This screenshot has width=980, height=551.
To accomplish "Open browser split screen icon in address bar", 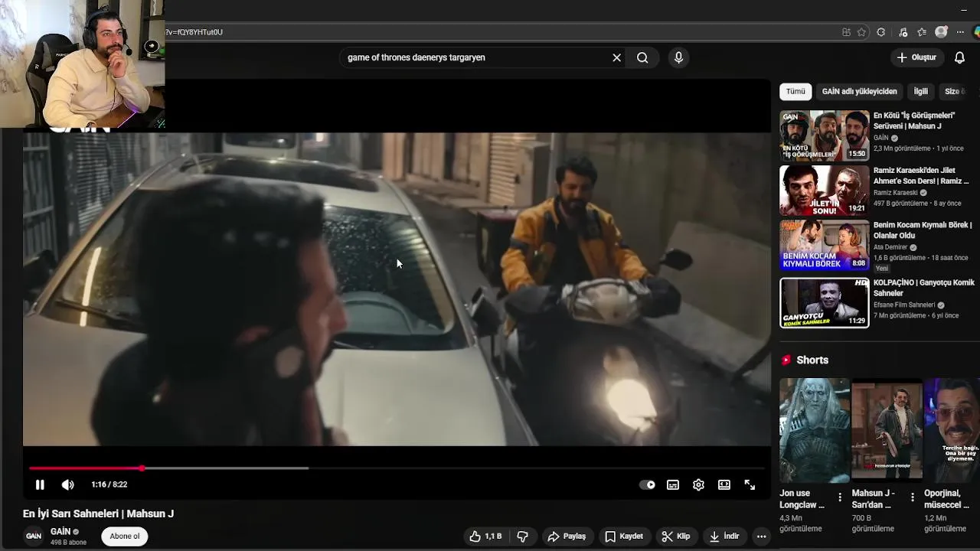I will pyautogui.click(x=846, y=32).
